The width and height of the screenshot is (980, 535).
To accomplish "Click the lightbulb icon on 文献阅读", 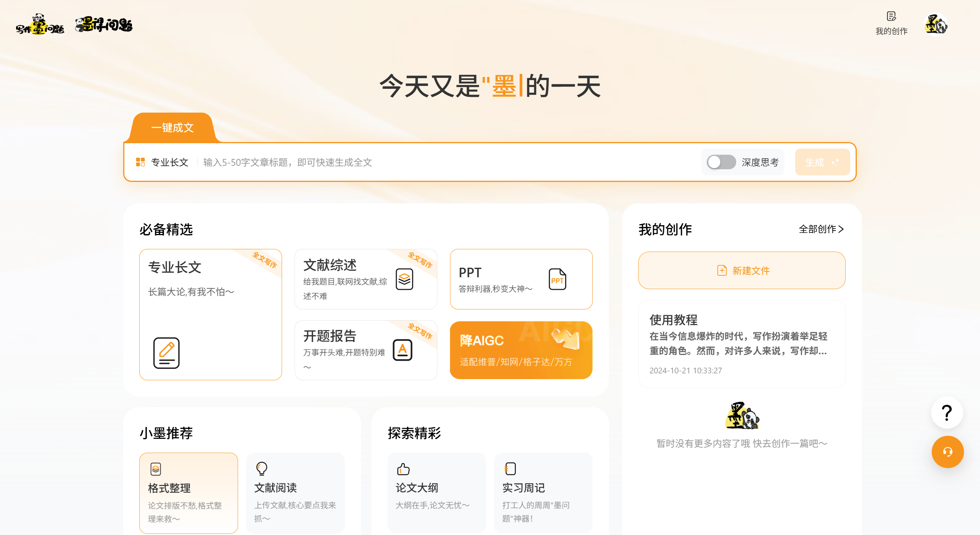I will (x=262, y=468).
